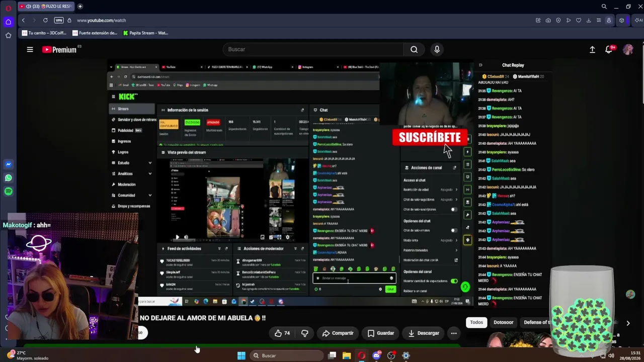This screenshot has width=644, height=362.
Task: Open Spotify in the Opera sidebar
Action: (x=8, y=192)
